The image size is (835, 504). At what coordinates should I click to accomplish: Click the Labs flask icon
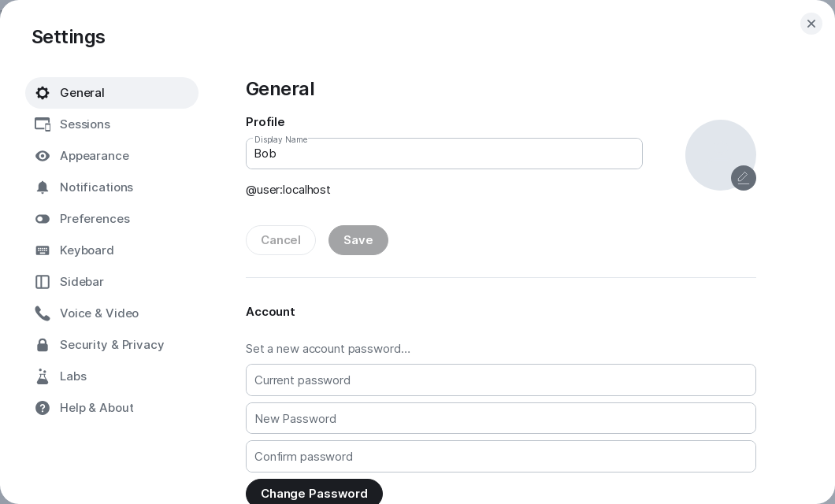43,376
